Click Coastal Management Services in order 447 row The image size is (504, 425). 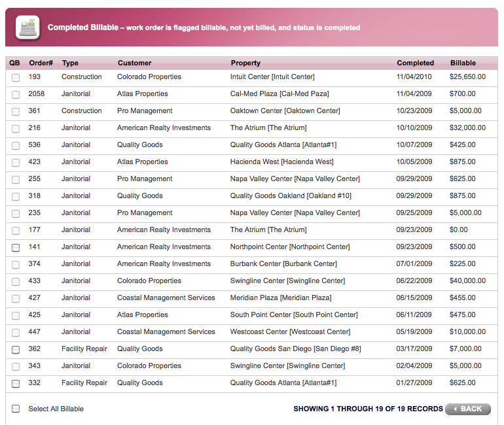166,332
